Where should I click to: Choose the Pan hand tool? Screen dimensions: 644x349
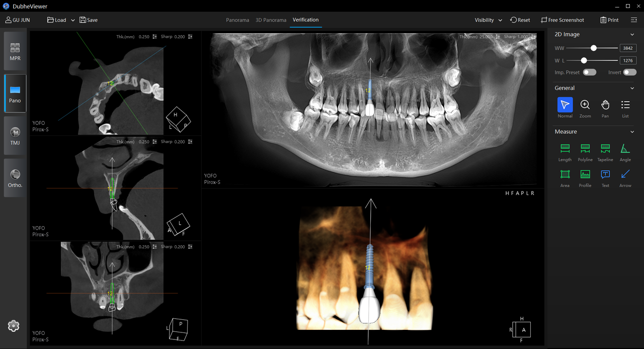coord(605,105)
